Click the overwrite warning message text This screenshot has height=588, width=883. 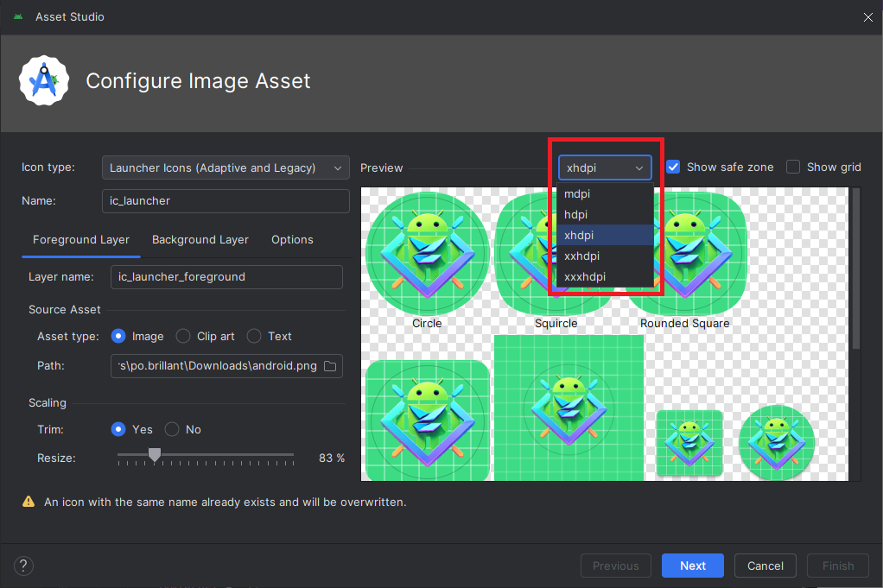click(x=226, y=502)
